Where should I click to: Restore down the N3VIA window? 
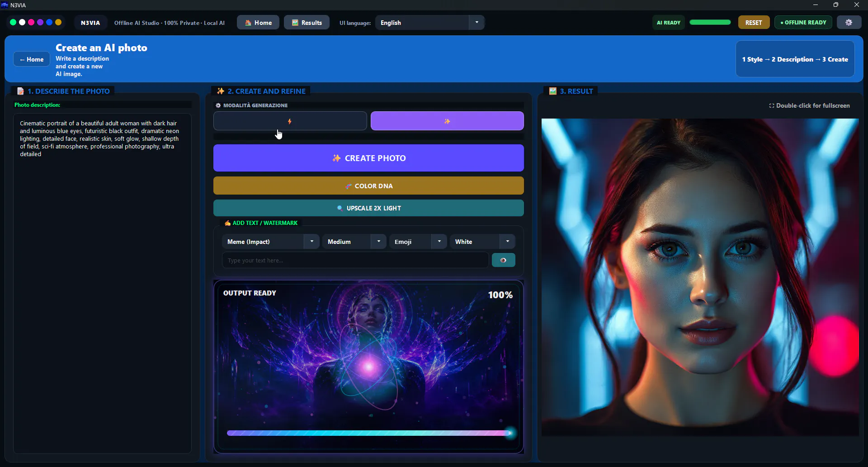tap(835, 5)
